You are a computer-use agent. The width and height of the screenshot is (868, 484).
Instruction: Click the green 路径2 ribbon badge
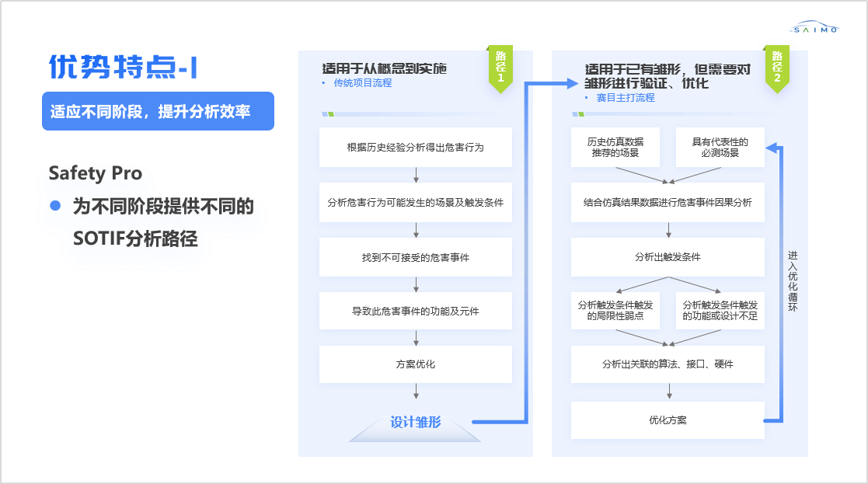[x=776, y=68]
